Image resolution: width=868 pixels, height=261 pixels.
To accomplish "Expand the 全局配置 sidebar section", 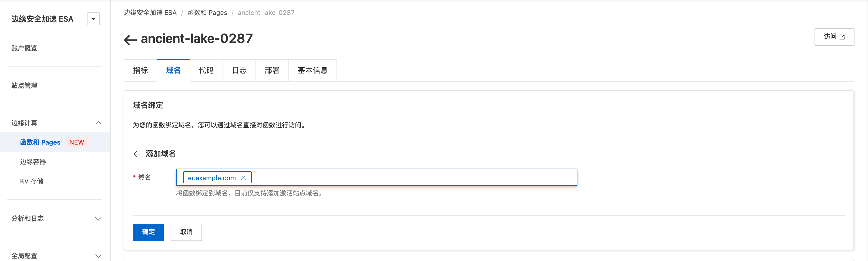I will tap(98, 256).
